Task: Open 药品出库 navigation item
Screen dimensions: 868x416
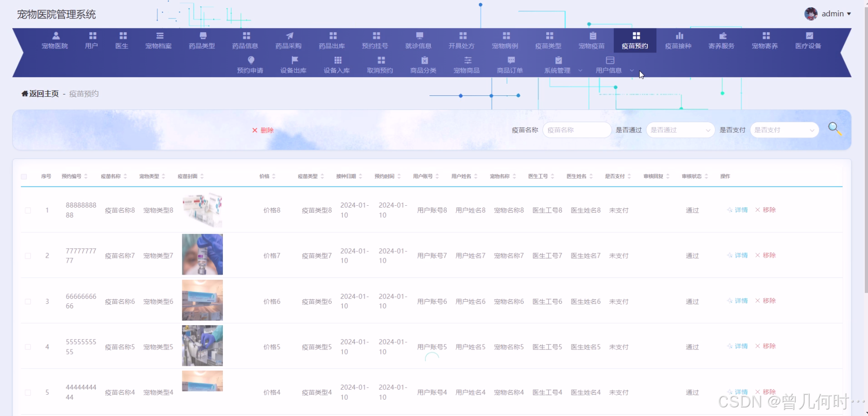Action: pyautogui.click(x=332, y=40)
